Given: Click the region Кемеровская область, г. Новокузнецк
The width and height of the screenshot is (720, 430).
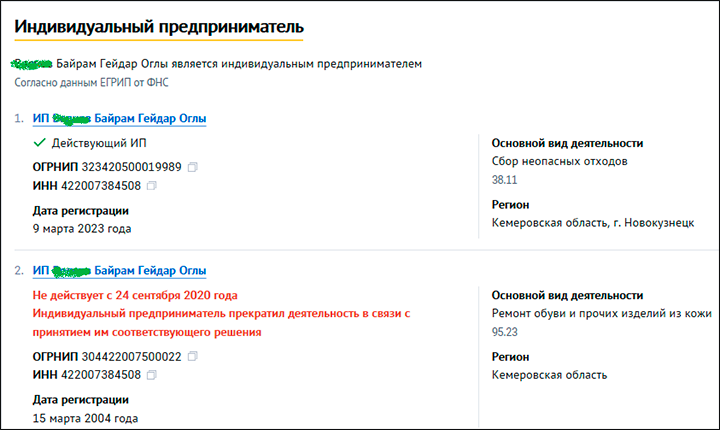Looking at the screenshot, I should pos(593,223).
